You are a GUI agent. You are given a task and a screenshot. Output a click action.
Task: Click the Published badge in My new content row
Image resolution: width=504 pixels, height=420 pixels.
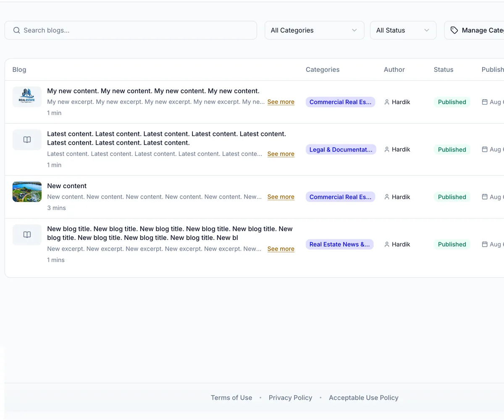pos(452,102)
